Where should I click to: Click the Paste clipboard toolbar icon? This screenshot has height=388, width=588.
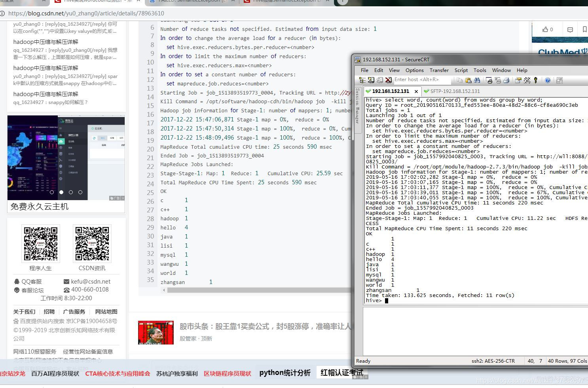point(469,80)
